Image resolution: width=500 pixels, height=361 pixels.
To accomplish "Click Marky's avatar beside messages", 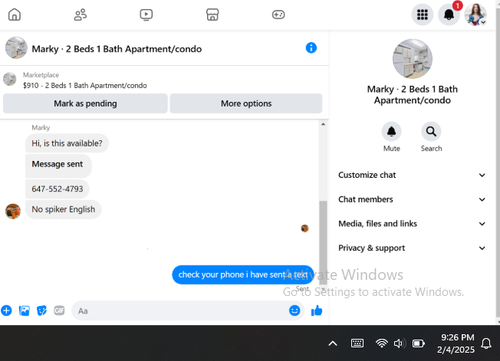I will [13, 211].
